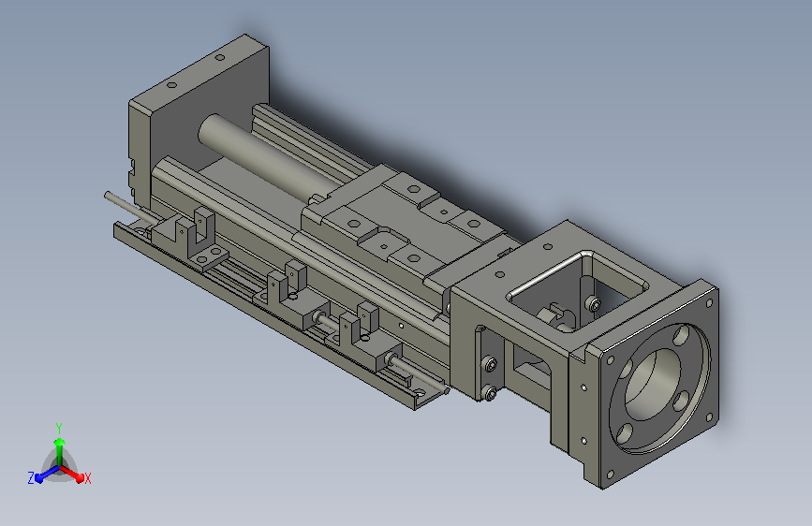The image size is (812, 526).
Task: Click the upper screw on the housing side plate
Action: [490, 366]
